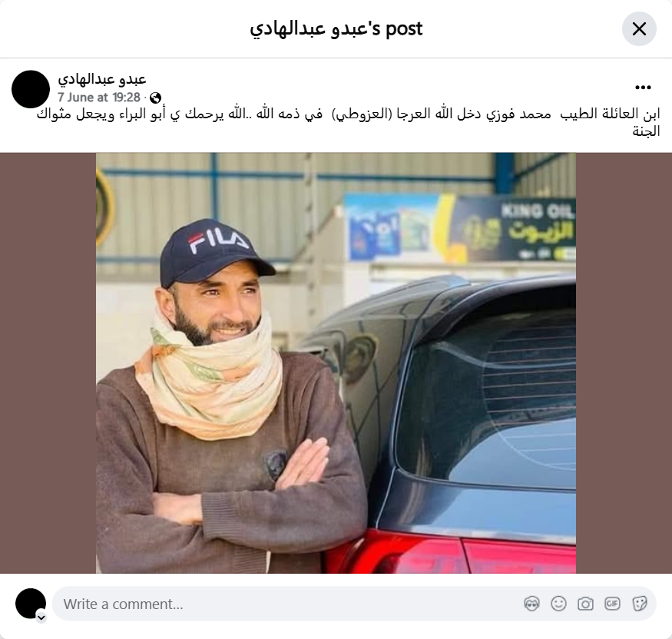672x639 pixels.
Task: Open the post author's profile picture
Action: [31, 89]
